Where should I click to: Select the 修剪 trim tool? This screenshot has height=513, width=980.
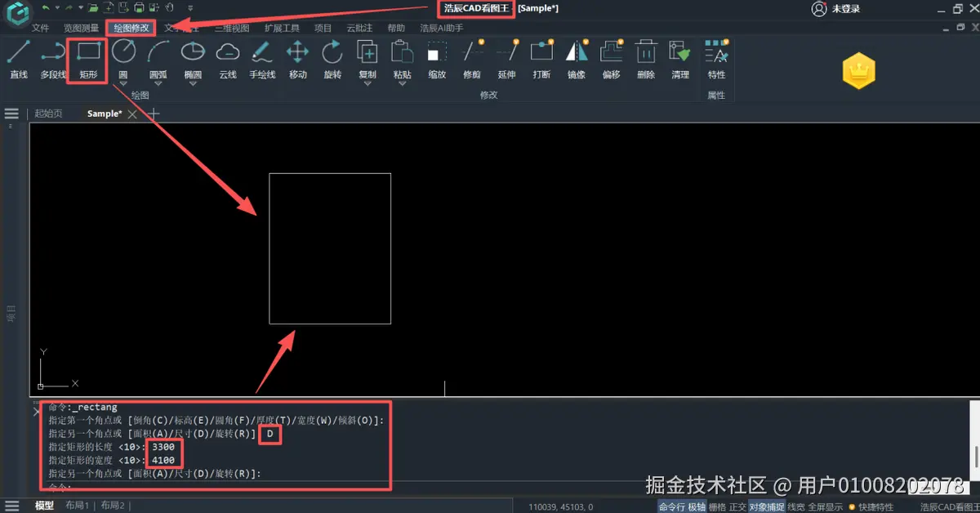tap(472, 59)
